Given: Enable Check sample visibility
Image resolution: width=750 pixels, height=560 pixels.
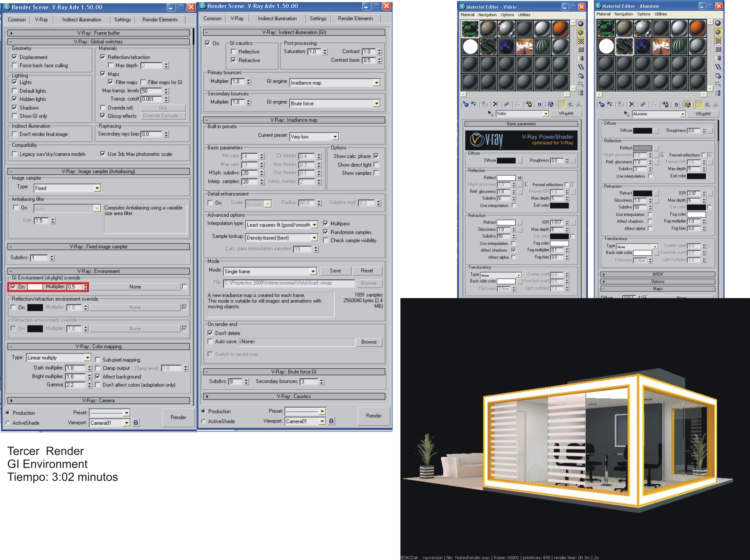Looking at the screenshot, I should pos(325,240).
